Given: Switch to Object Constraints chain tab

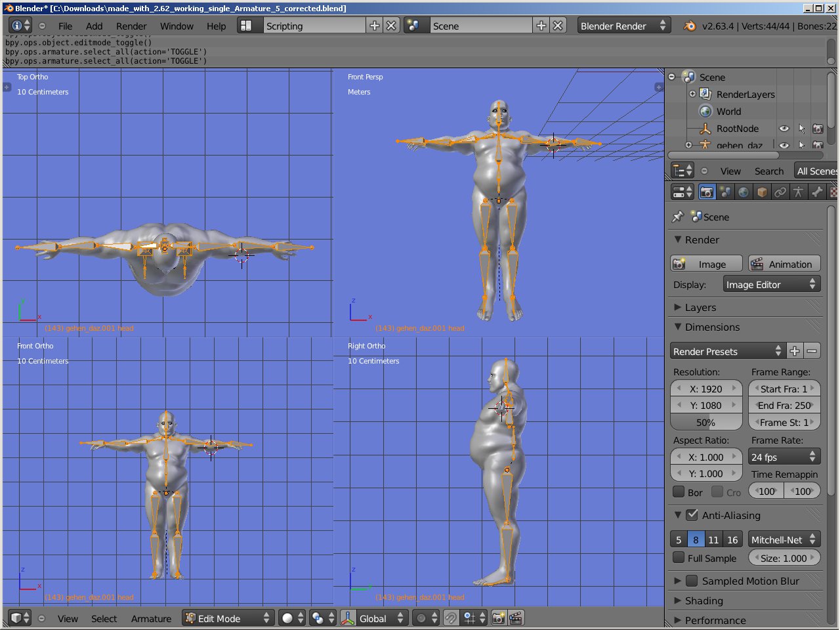Looking at the screenshot, I should point(780,192).
